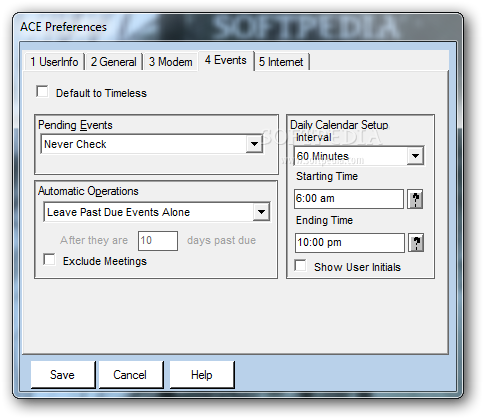Open the Interval dropdown arrow
The height and width of the screenshot is (419, 484).
[415, 156]
